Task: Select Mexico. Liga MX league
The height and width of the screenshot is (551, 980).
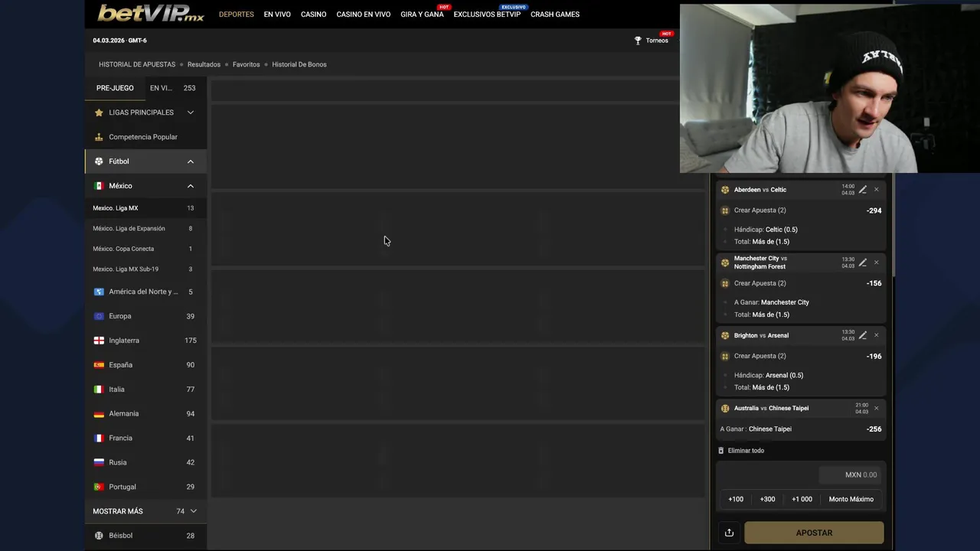Action: pyautogui.click(x=145, y=208)
